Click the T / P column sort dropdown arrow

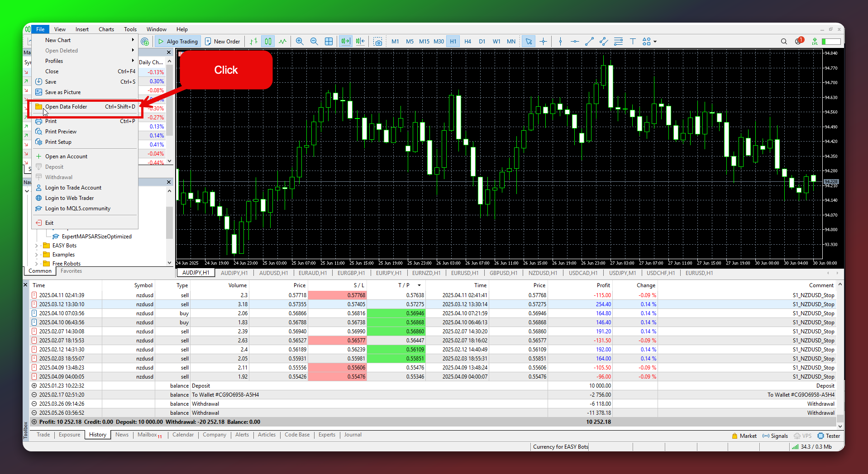click(x=420, y=285)
